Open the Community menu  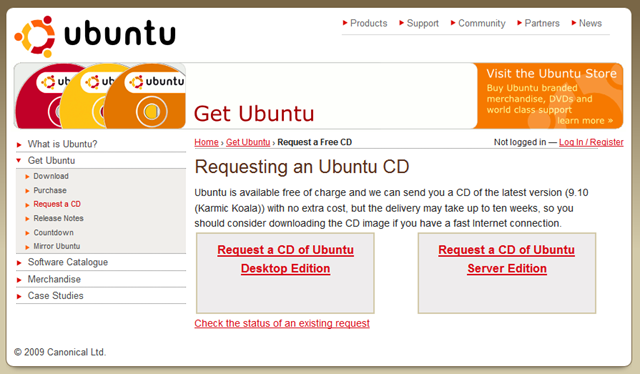(478, 23)
